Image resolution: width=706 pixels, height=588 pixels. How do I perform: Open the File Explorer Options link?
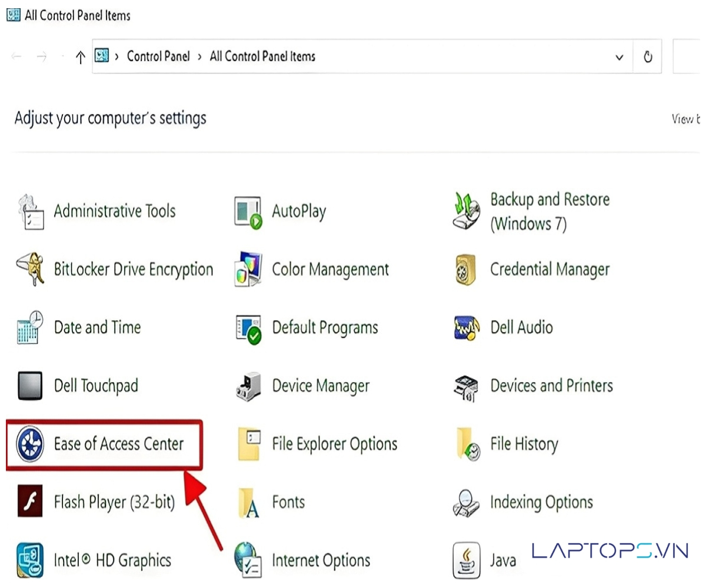tap(334, 445)
